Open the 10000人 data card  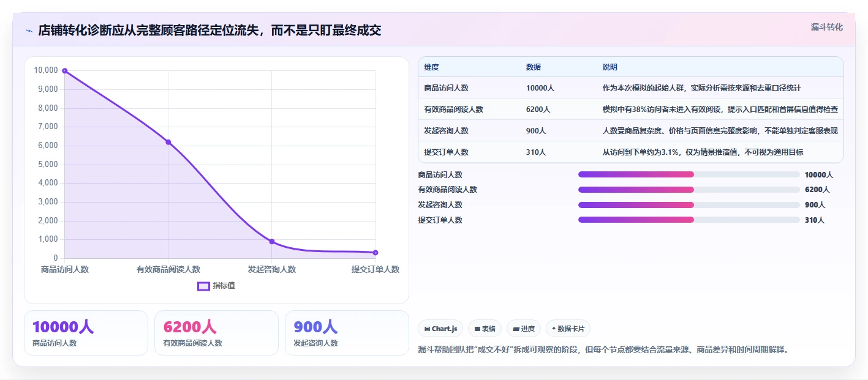(86, 333)
